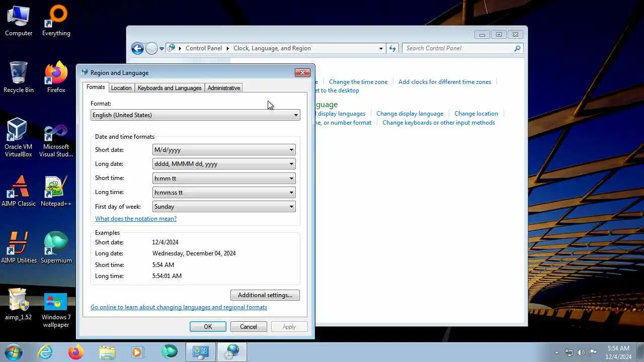Viewport: 644px width, 362px height.
Task: Click Change the time zone link
Action: click(358, 82)
